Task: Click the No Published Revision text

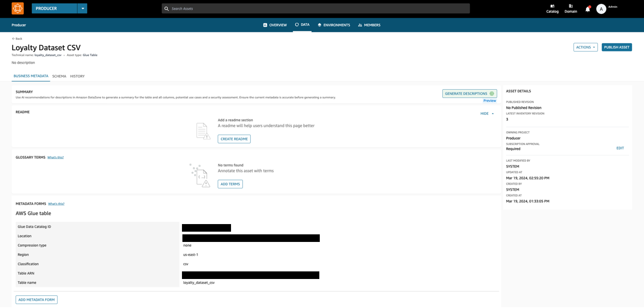Action: pyautogui.click(x=524, y=108)
